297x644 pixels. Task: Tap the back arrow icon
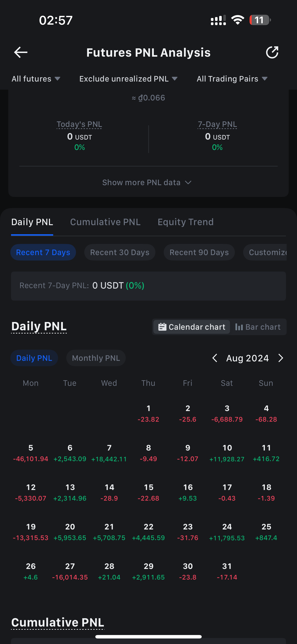coord(21,52)
